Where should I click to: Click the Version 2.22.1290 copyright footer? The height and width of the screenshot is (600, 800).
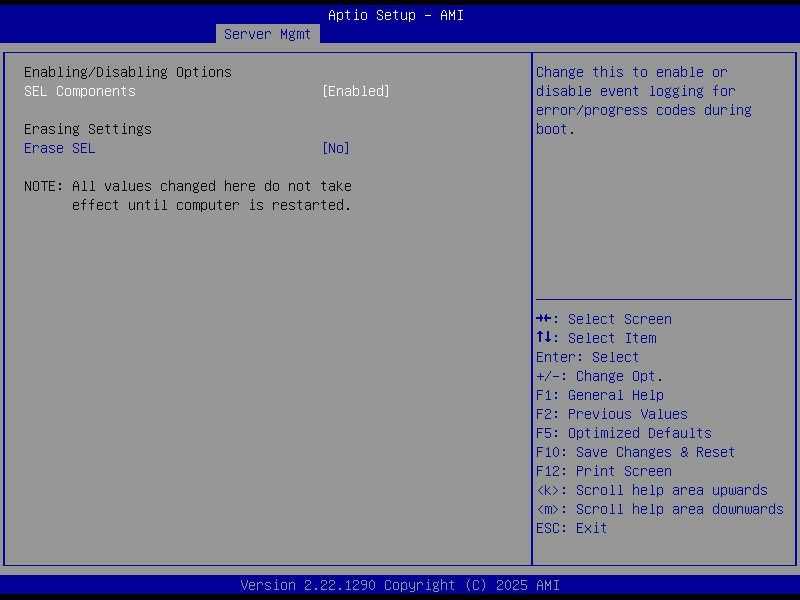pos(400,585)
